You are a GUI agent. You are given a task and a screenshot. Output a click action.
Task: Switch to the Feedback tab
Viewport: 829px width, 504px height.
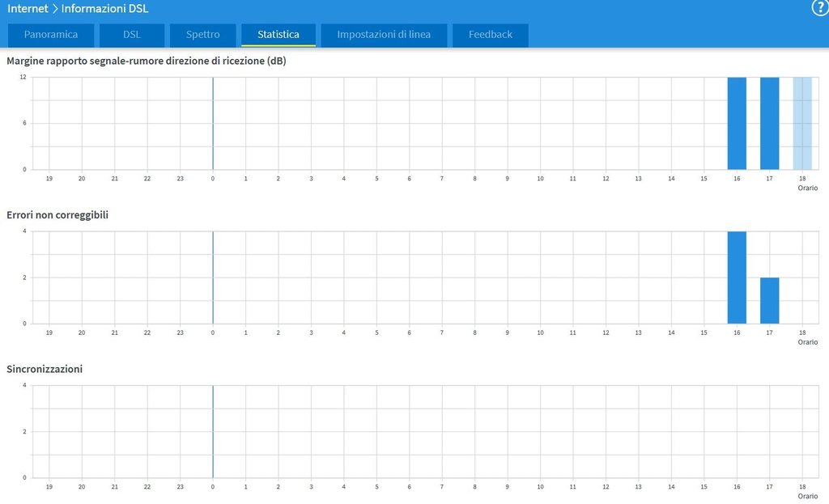491,35
